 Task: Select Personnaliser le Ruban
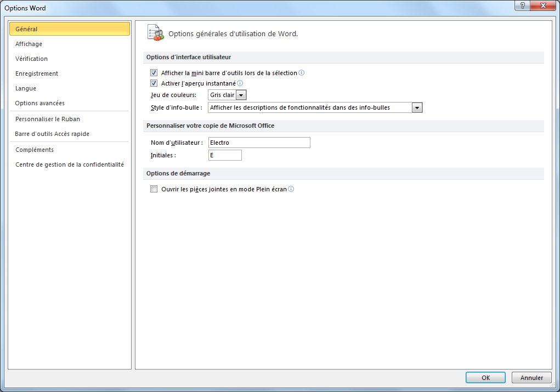48,119
